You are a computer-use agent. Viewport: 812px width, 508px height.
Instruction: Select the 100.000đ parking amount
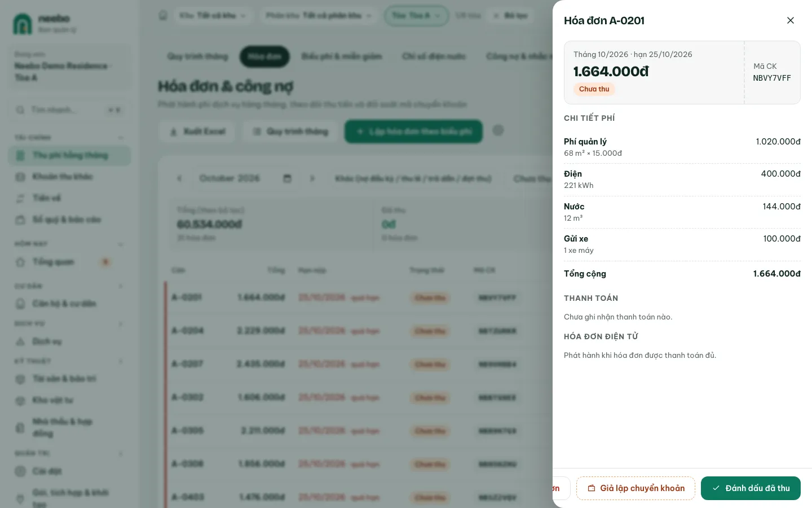pyautogui.click(x=782, y=239)
